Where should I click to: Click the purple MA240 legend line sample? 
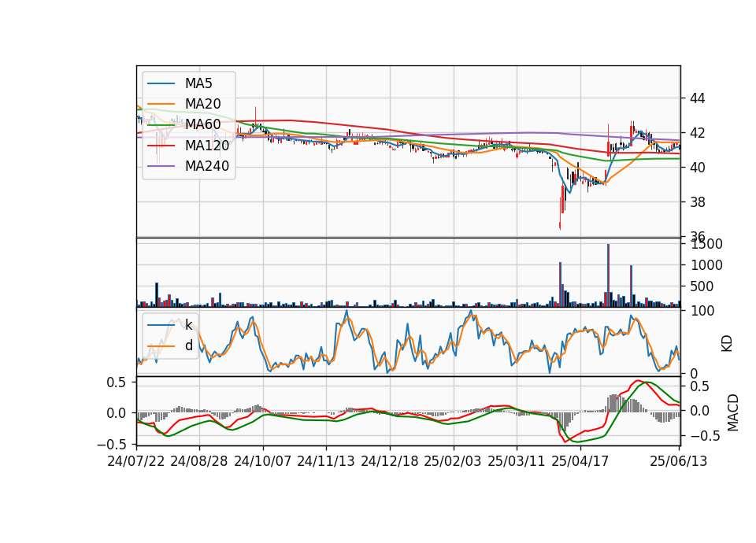(x=161, y=166)
